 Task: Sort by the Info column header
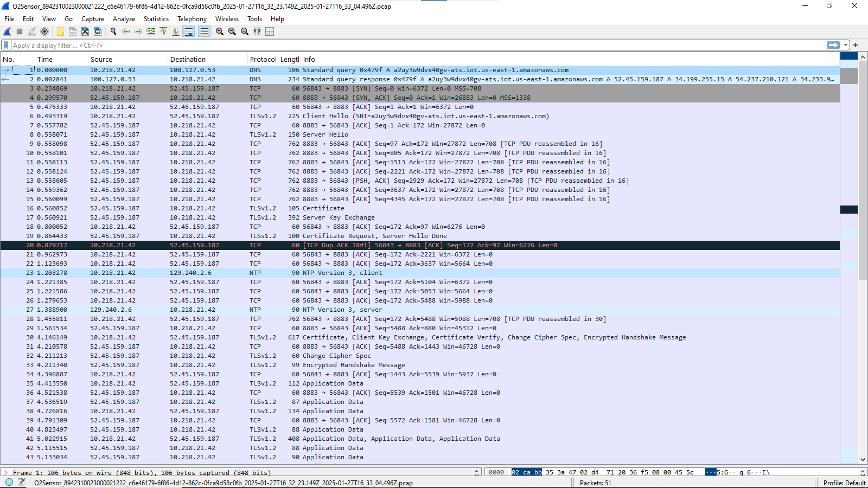pyautogui.click(x=570, y=60)
